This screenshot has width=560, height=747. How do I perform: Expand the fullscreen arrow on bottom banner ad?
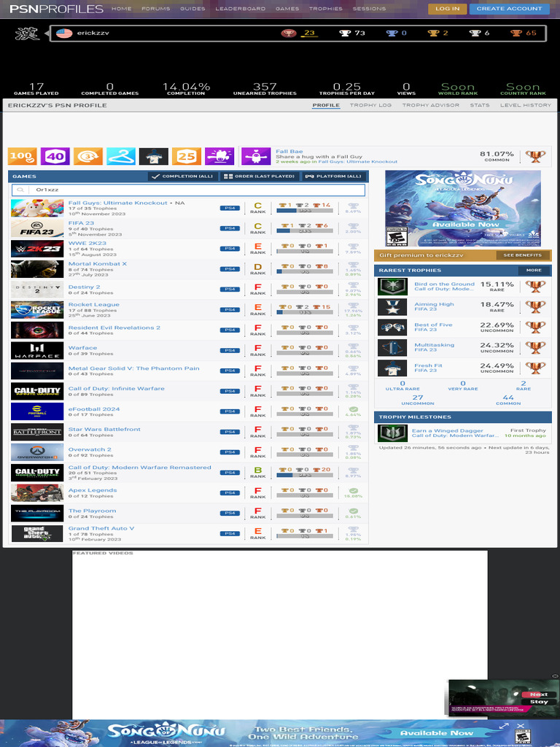[x=504, y=726]
